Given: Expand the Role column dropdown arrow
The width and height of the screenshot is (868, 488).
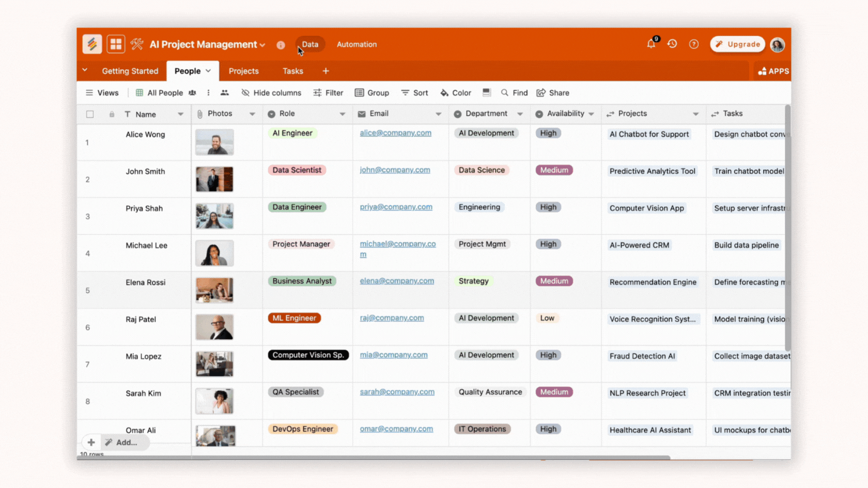Looking at the screenshot, I should point(342,114).
